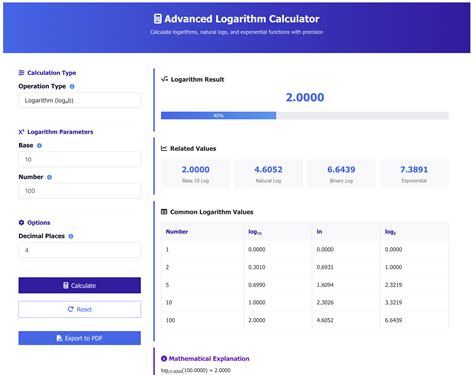Click the 0.6990 table cell
Screen dimensions: 474x375
point(278,285)
